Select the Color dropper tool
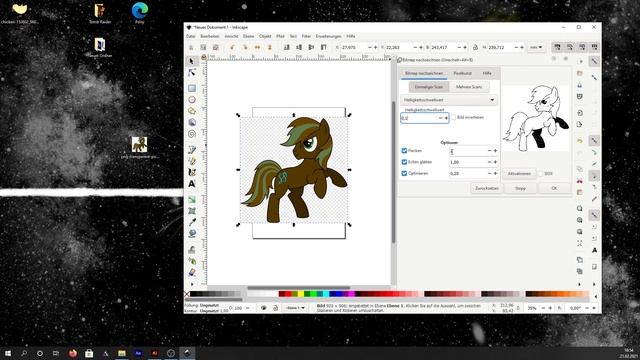 click(191, 222)
